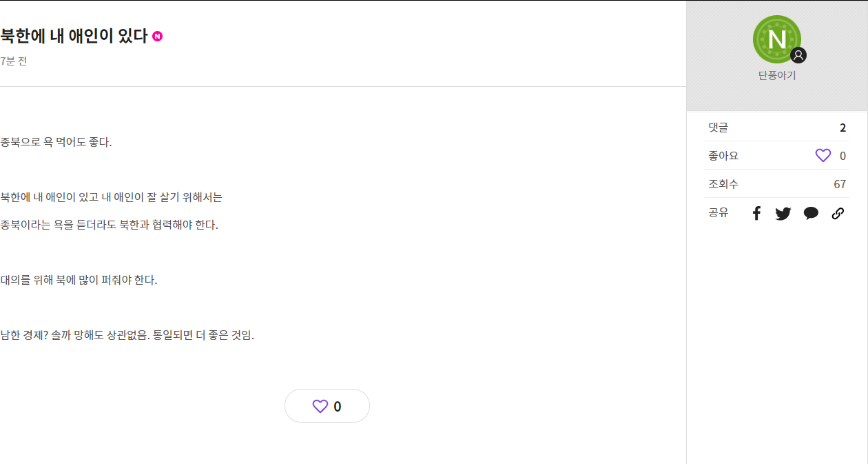This screenshot has height=464, width=868.
Task: Click the 7분 전 timestamp
Action: (14, 61)
